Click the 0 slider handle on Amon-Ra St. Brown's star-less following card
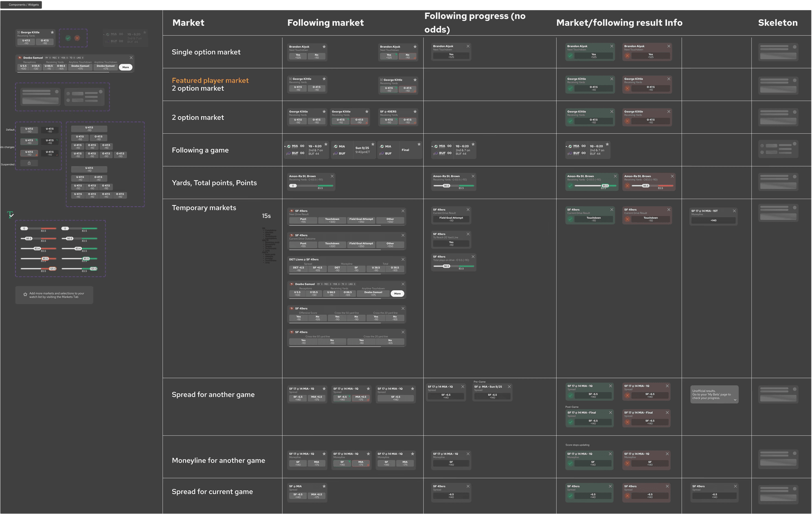 (x=293, y=186)
